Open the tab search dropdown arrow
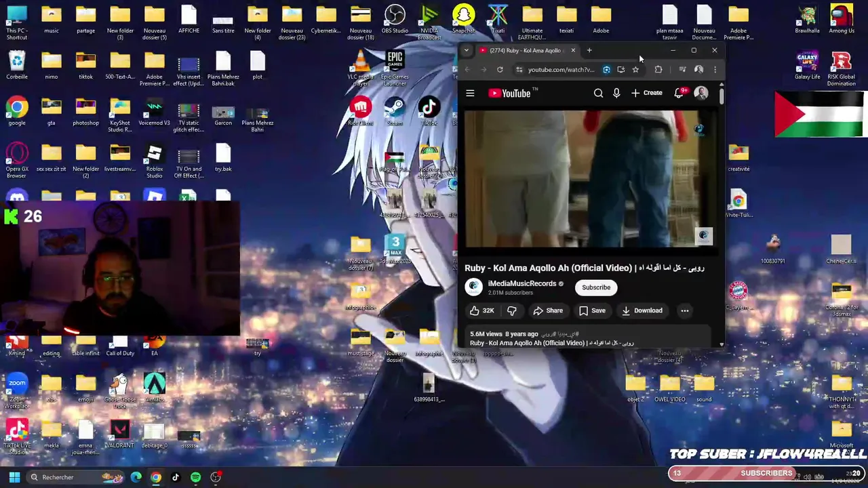Viewport: 868px width, 488px height. [466, 50]
